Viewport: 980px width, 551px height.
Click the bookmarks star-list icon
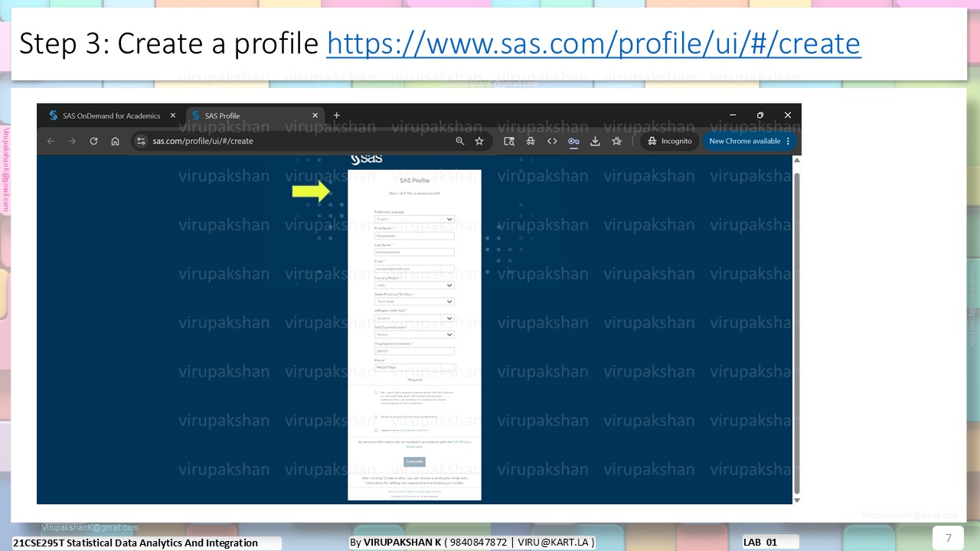point(616,141)
